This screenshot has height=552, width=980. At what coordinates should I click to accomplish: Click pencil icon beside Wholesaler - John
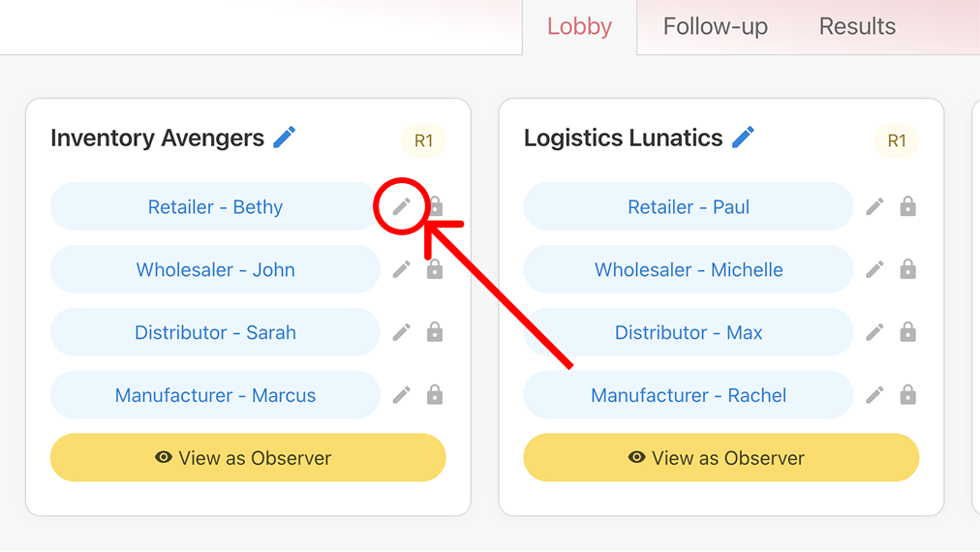click(x=401, y=269)
